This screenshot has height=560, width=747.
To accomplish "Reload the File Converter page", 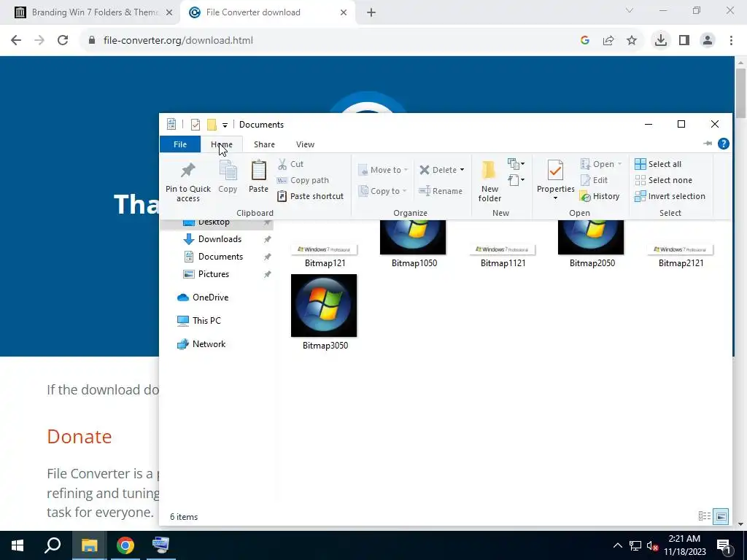I will coord(63,41).
